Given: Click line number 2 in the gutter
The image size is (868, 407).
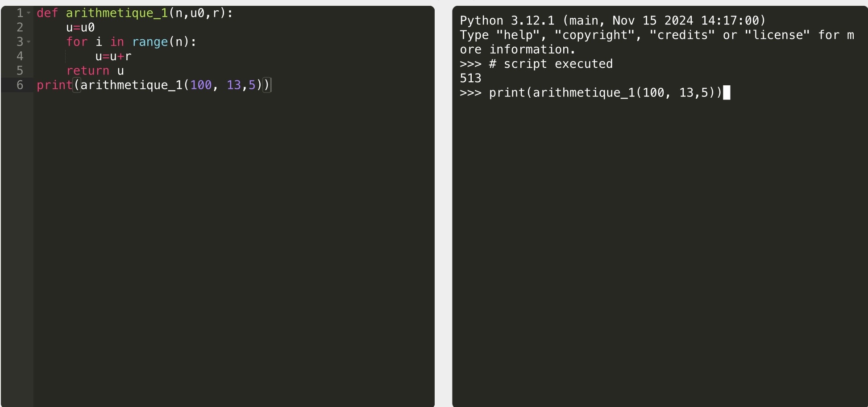Looking at the screenshot, I should [20, 28].
